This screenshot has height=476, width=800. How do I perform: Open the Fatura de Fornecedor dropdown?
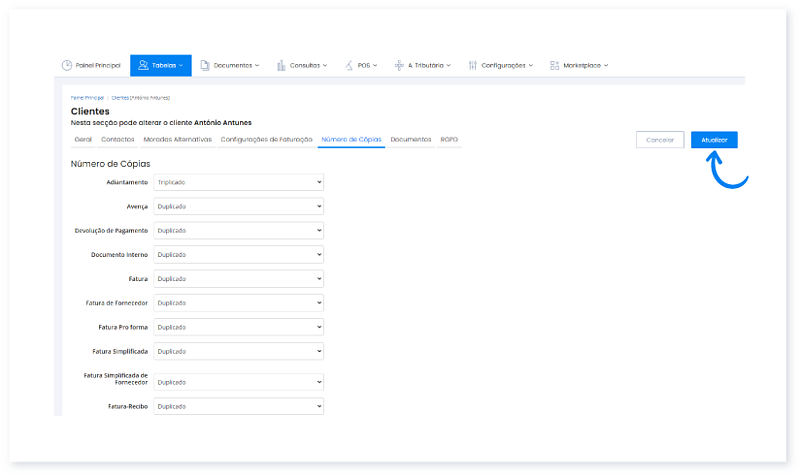(239, 303)
